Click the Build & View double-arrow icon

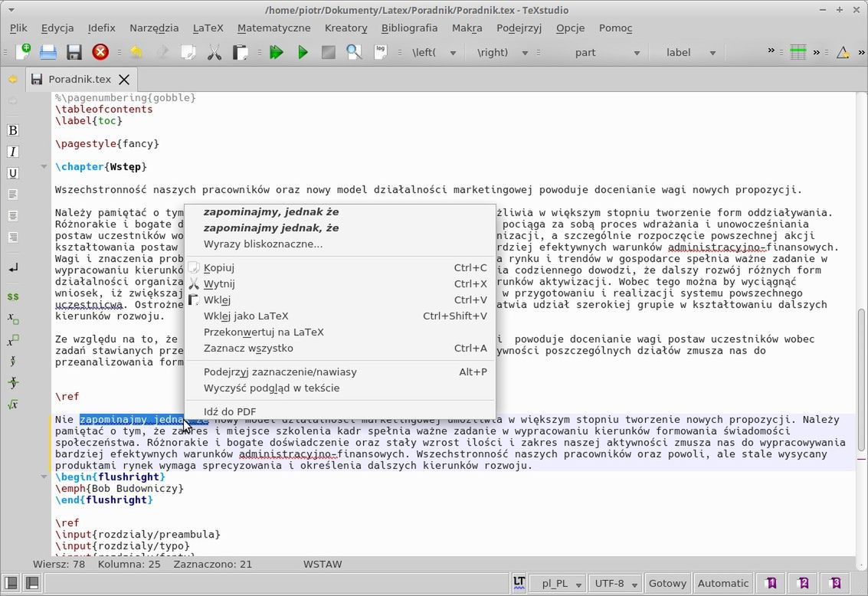pos(277,52)
